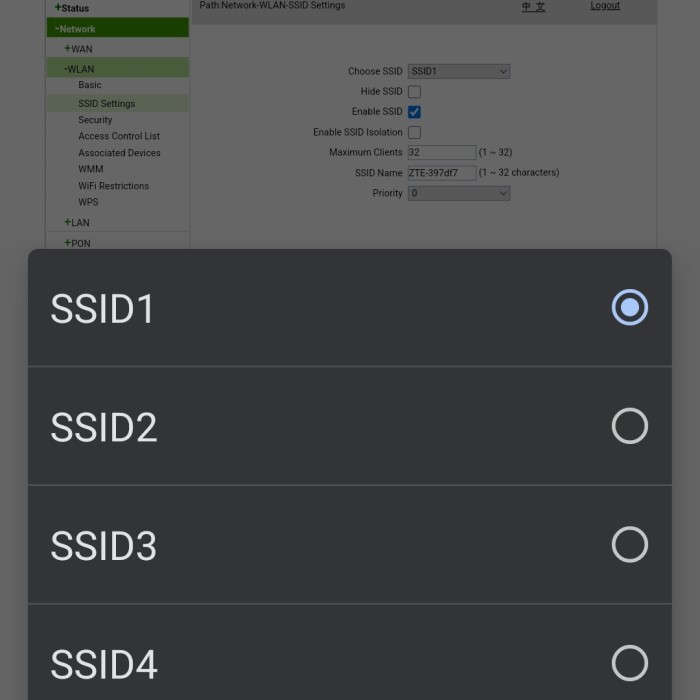Screen dimensions: 700x700
Task: Open Associated Devices page
Action: click(x=119, y=153)
